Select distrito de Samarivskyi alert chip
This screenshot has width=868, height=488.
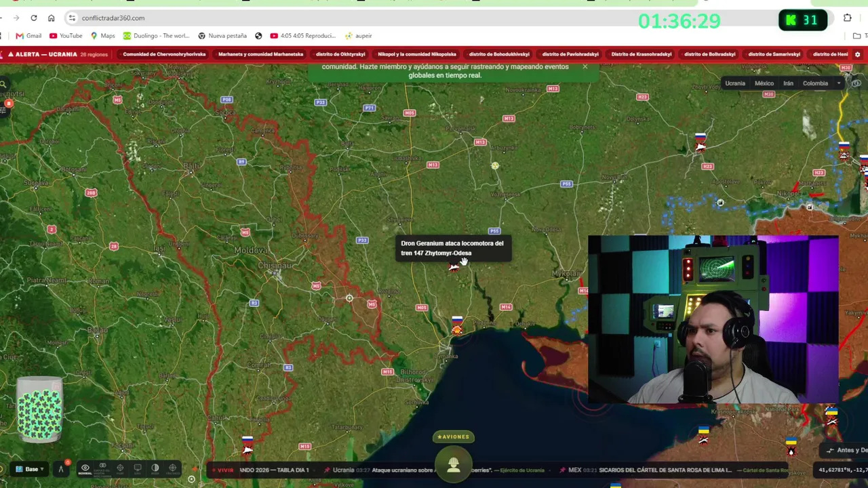(774, 54)
